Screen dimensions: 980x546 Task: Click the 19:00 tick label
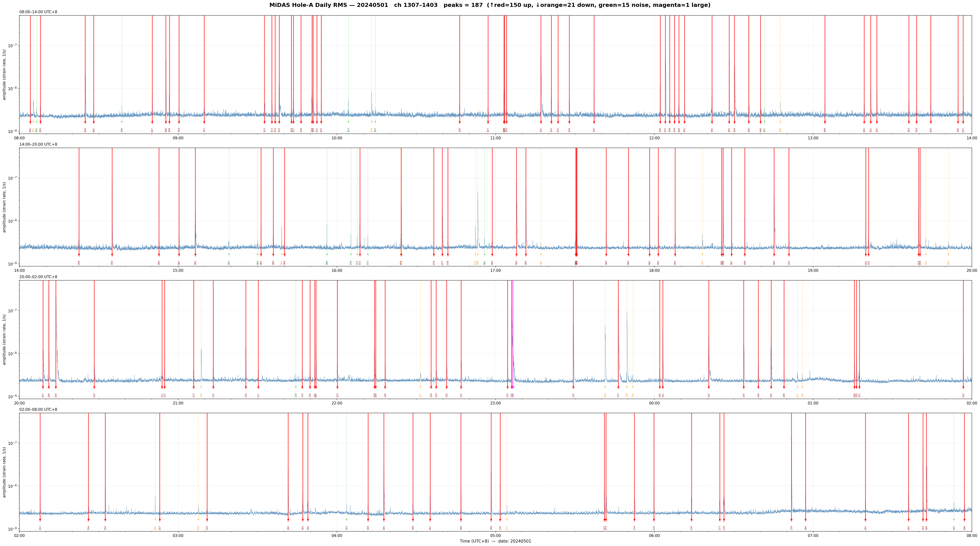813,271
